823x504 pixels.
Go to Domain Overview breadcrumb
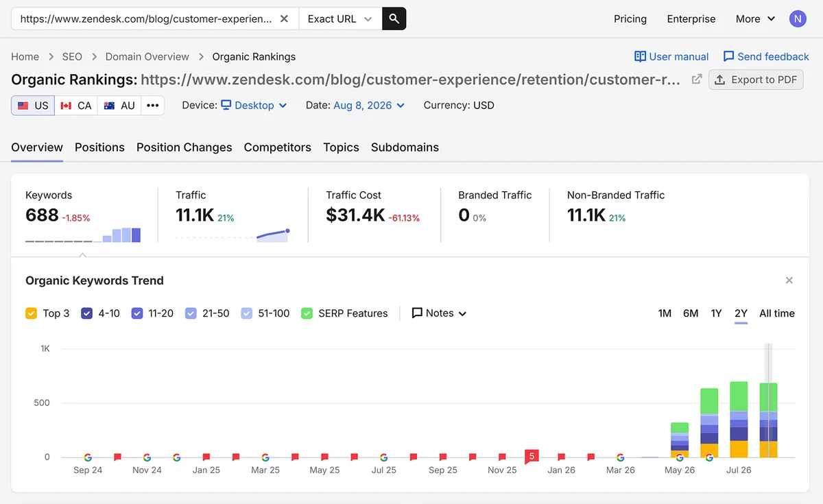pyautogui.click(x=147, y=56)
